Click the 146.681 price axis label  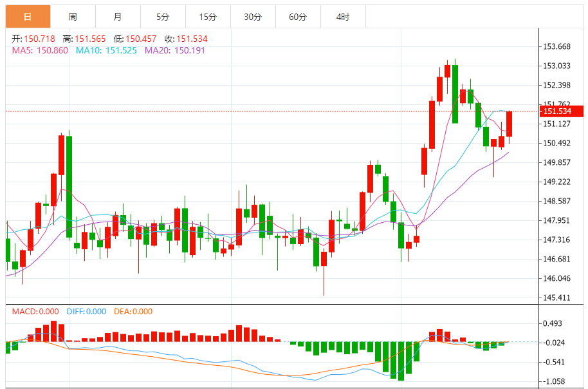(557, 259)
